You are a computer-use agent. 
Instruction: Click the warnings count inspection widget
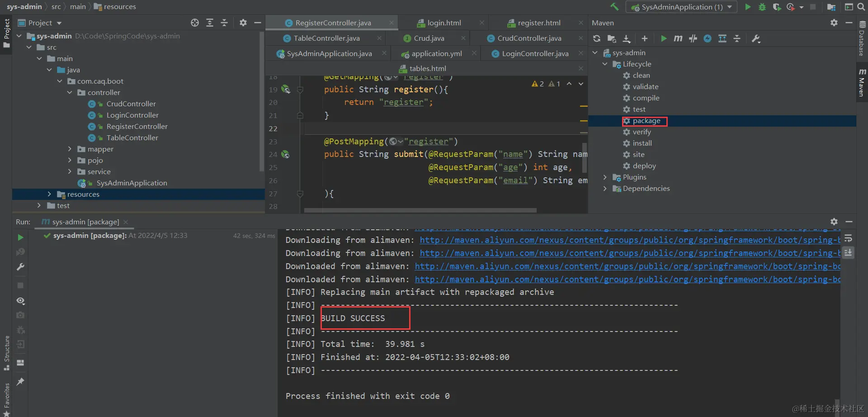(x=546, y=84)
